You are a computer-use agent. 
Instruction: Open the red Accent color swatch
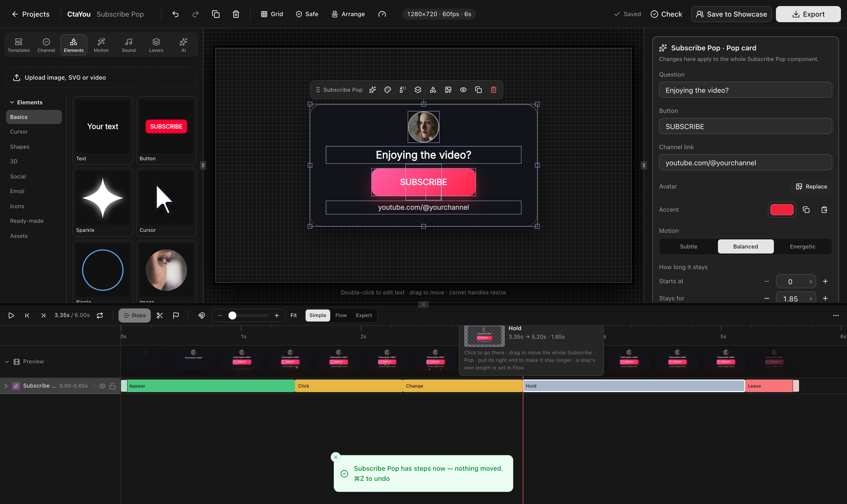point(781,210)
